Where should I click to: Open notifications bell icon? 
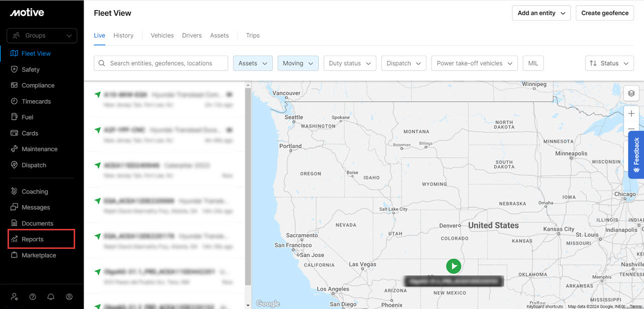pos(51,296)
